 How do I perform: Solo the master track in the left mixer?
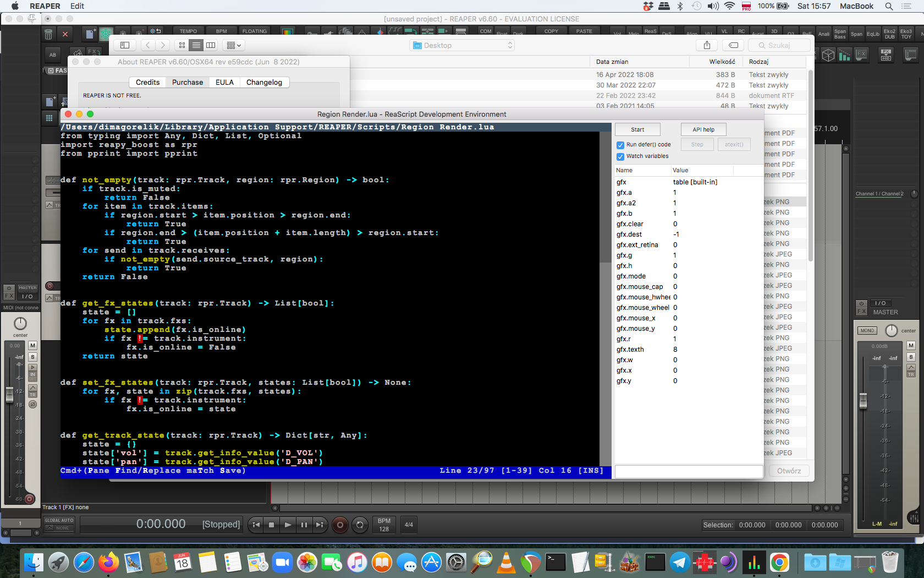[x=32, y=357]
